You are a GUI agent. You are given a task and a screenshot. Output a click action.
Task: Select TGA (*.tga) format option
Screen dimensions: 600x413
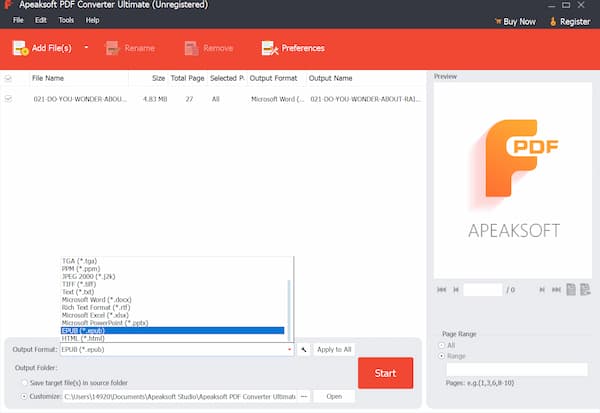pos(173,261)
